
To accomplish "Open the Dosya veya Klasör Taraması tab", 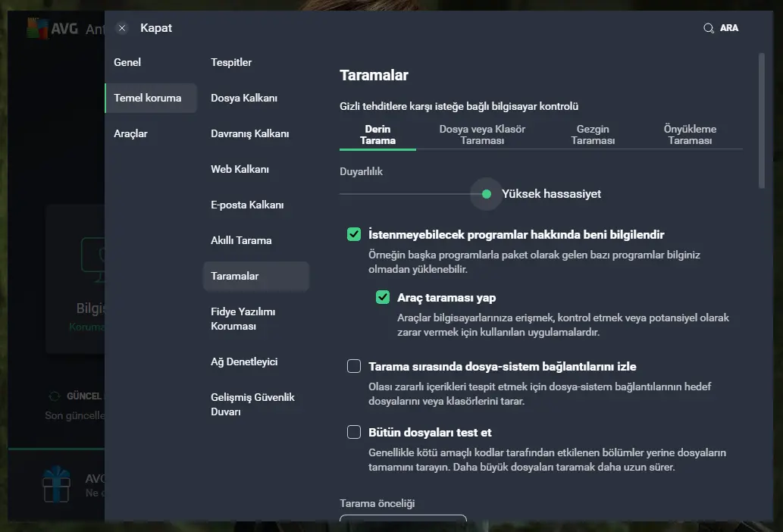I will point(482,135).
